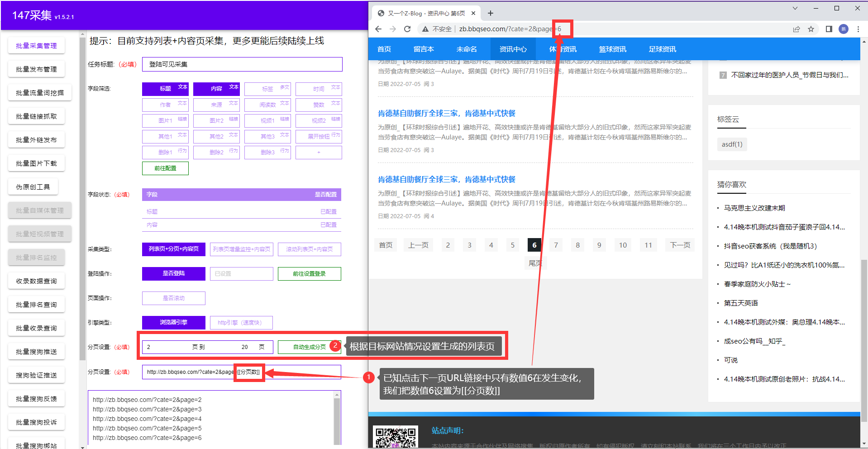
Task: Add a custom field with plus button
Action: (x=319, y=152)
